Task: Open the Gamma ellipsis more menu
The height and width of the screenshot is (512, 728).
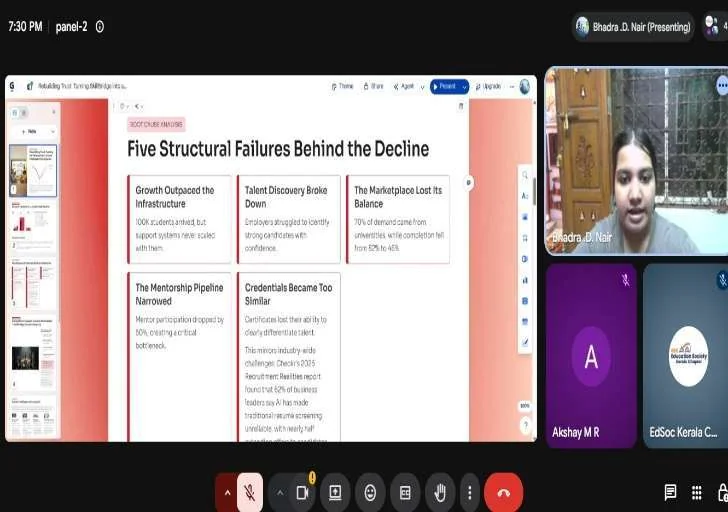Action: click(x=512, y=87)
